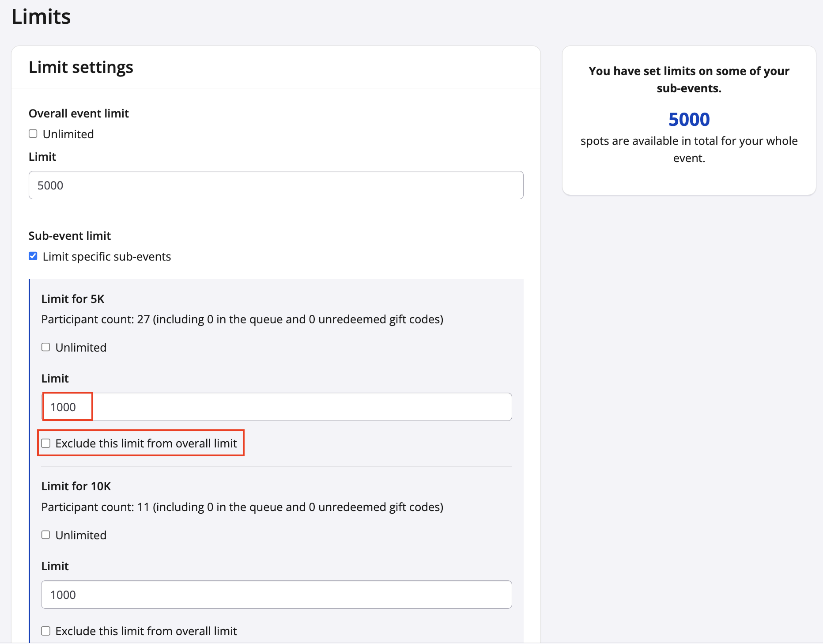This screenshot has height=644, width=823.
Task: Enable Unlimited for overall event limit
Action: click(x=33, y=134)
